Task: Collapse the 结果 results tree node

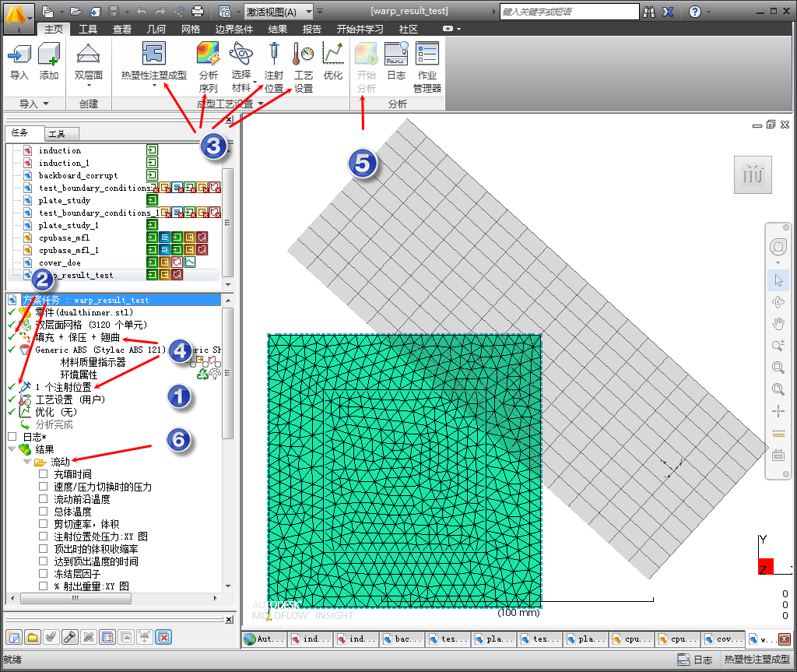Action: coord(12,449)
